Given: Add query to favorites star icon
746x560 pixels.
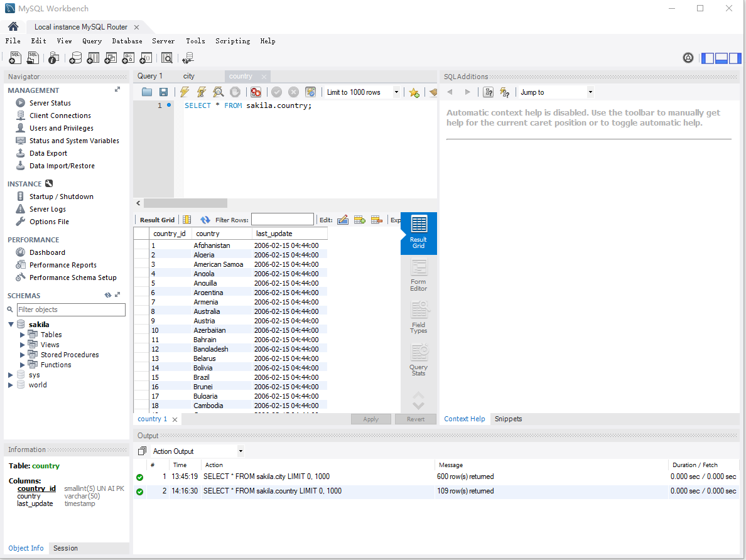Looking at the screenshot, I should click(414, 92).
